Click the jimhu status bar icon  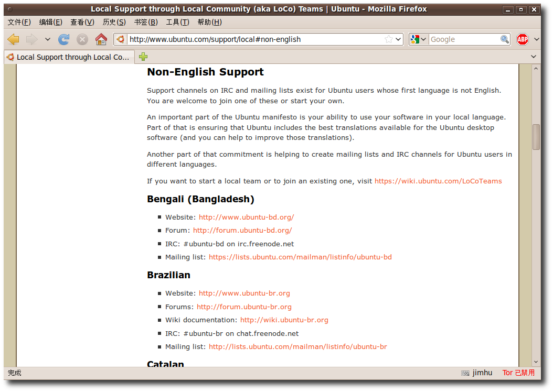click(465, 373)
